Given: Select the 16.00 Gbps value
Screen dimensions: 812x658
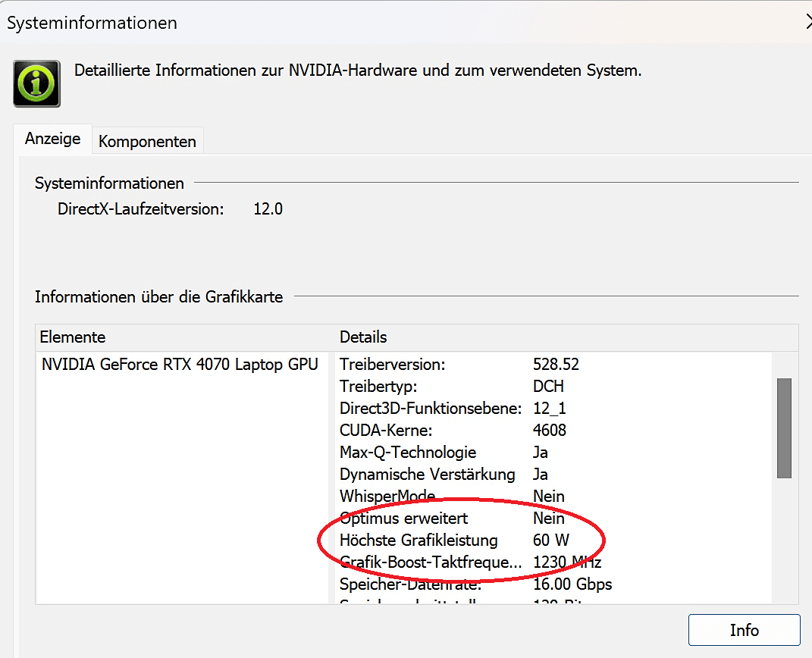Looking at the screenshot, I should pos(572,584).
